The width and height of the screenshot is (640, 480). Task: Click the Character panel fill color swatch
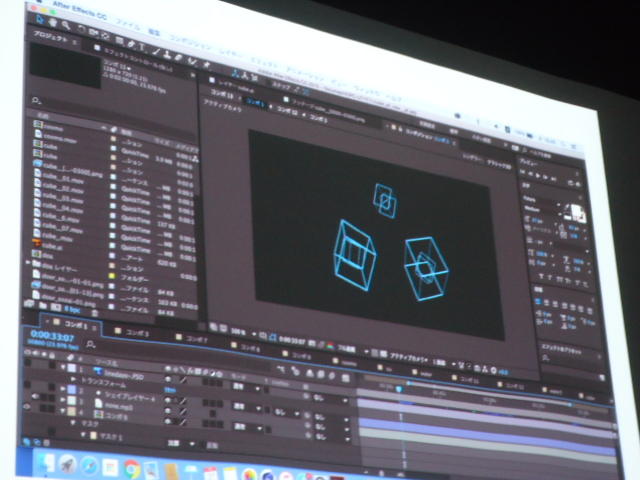click(577, 211)
